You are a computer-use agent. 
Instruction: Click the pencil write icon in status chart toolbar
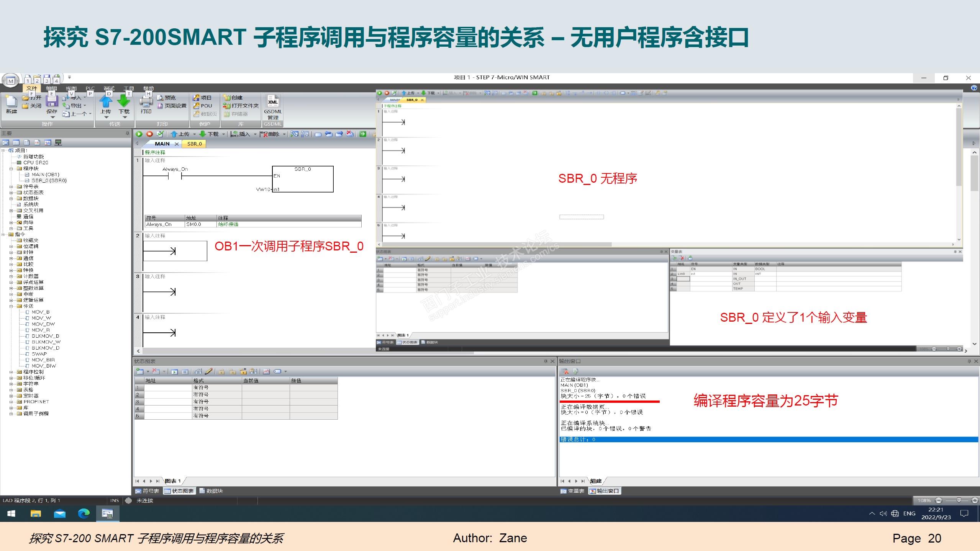209,371
